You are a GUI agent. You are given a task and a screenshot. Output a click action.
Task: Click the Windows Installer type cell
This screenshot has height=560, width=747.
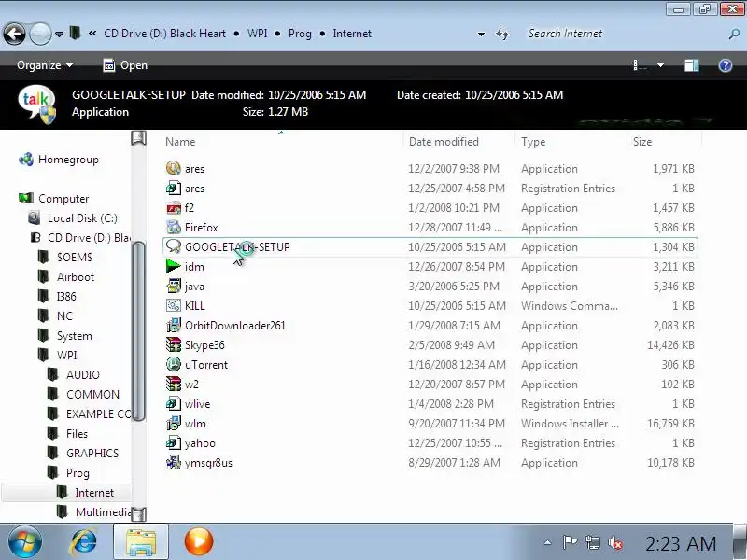(x=570, y=424)
